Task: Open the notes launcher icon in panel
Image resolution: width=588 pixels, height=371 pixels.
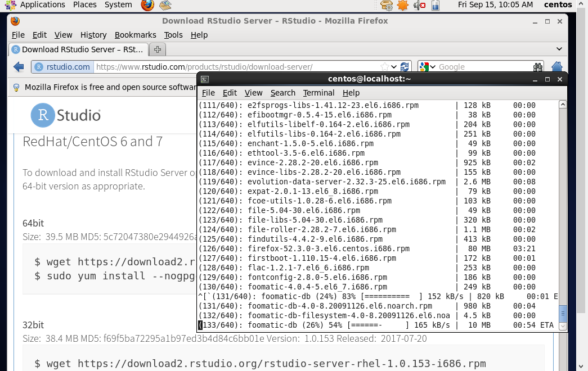Action: (x=165, y=5)
